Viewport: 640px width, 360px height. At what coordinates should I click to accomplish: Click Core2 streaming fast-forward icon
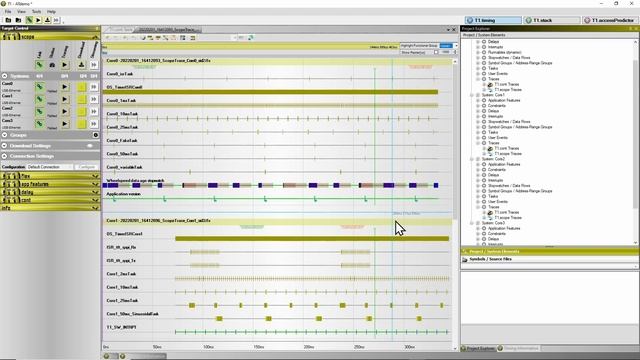coord(93,111)
